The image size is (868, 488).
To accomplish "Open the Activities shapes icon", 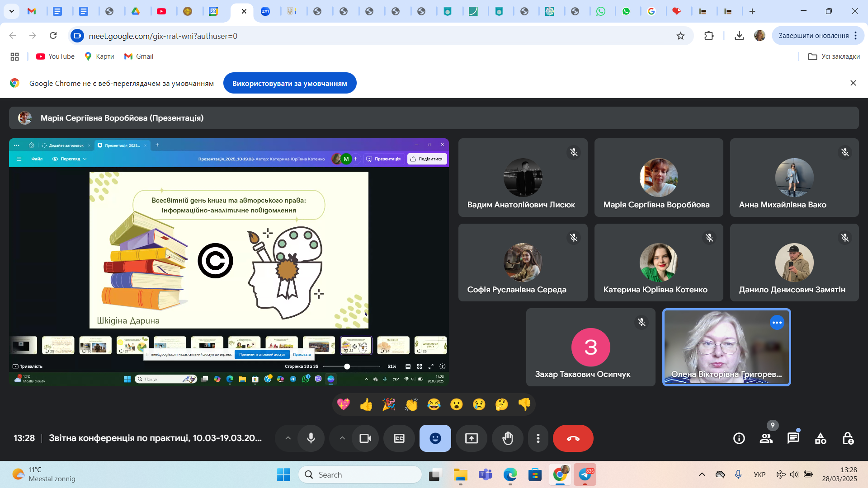I will point(821,438).
